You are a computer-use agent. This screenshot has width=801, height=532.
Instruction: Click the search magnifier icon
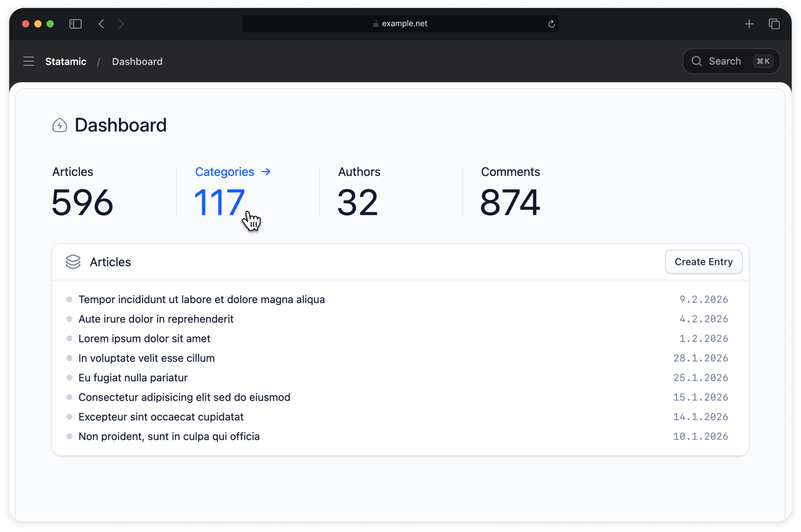697,61
